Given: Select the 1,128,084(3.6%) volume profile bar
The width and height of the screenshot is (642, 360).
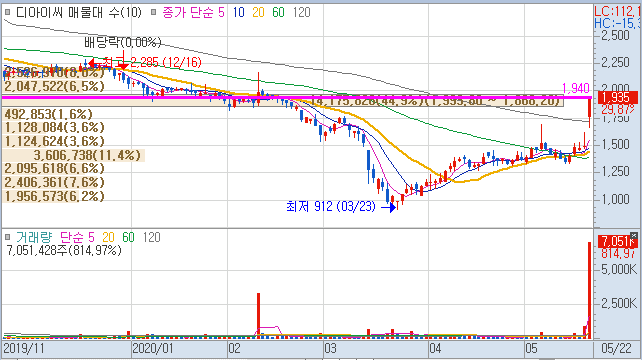Looking at the screenshot, I should point(54,127).
